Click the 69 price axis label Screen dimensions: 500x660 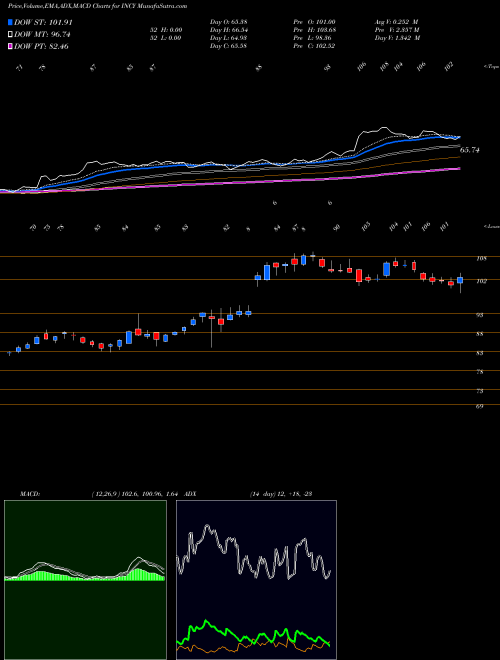[x=480, y=406]
